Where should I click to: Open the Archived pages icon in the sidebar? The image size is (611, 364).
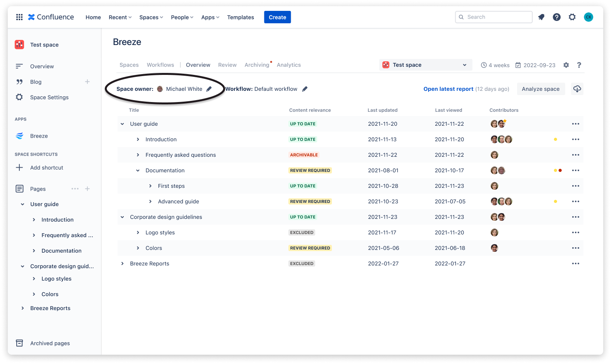19,343
